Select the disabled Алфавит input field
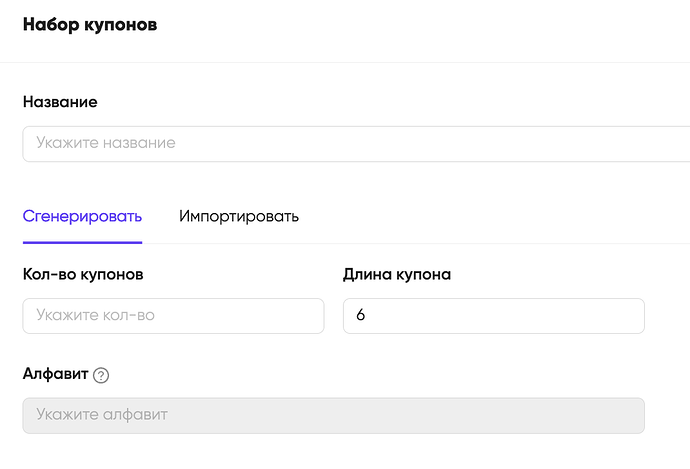Image resolution: width=690 pixels, height=469 pixels. point(334,416)
